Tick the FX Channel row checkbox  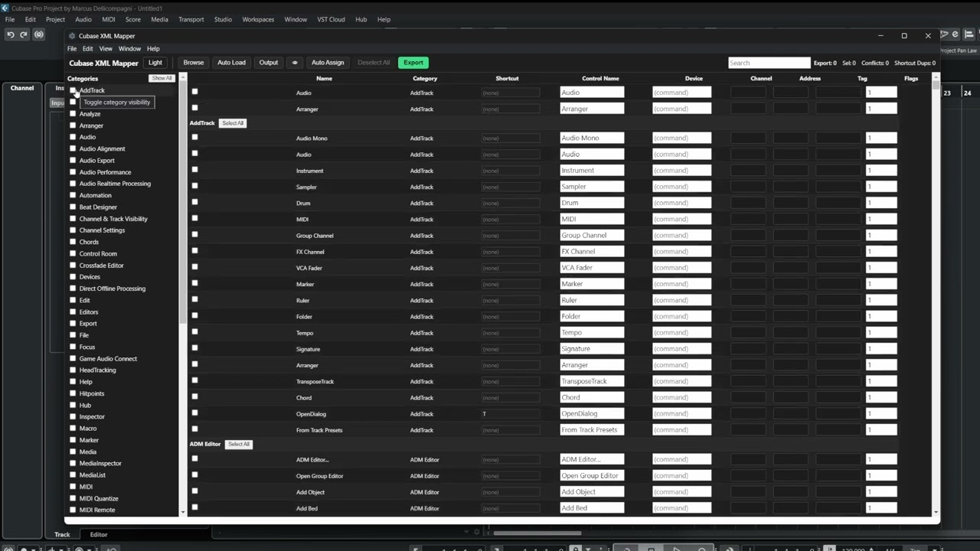(194, 250)
